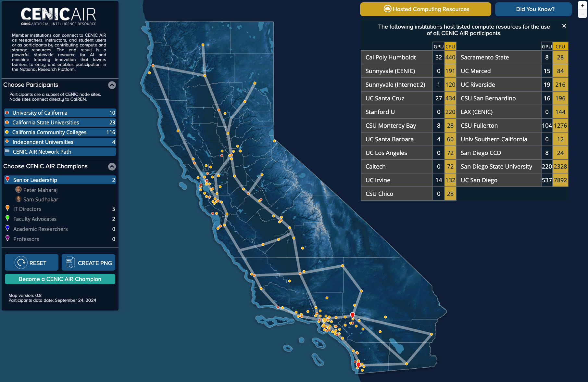Screen dimensions: 588x382
Task: Click the Peter Maharaj avatar photo
Action: tap(19, 189)
